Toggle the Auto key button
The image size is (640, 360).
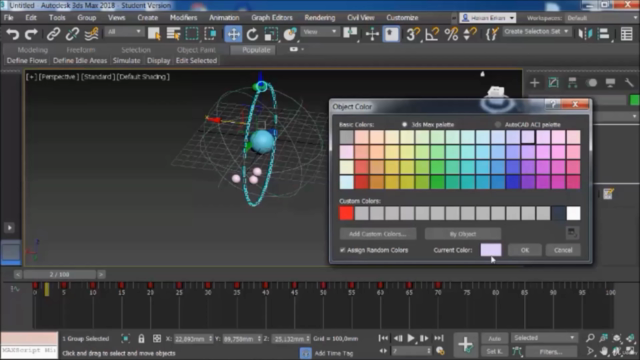494,338
